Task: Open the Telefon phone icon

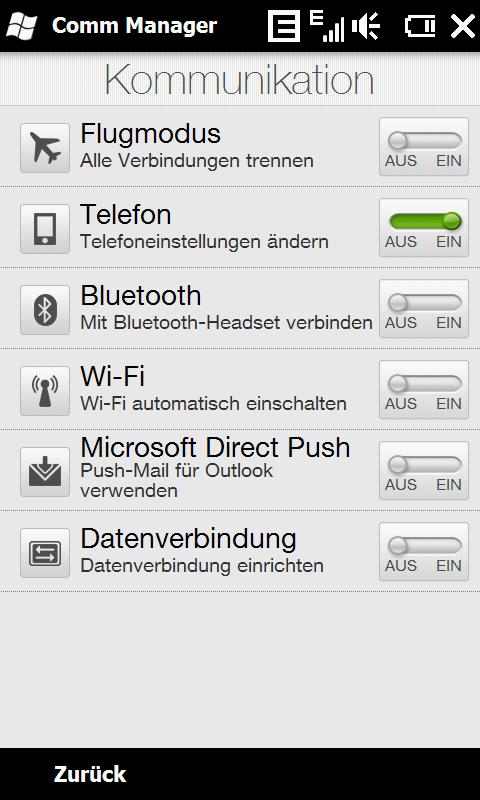Action: pyautogui.click(x=45, y=229)
